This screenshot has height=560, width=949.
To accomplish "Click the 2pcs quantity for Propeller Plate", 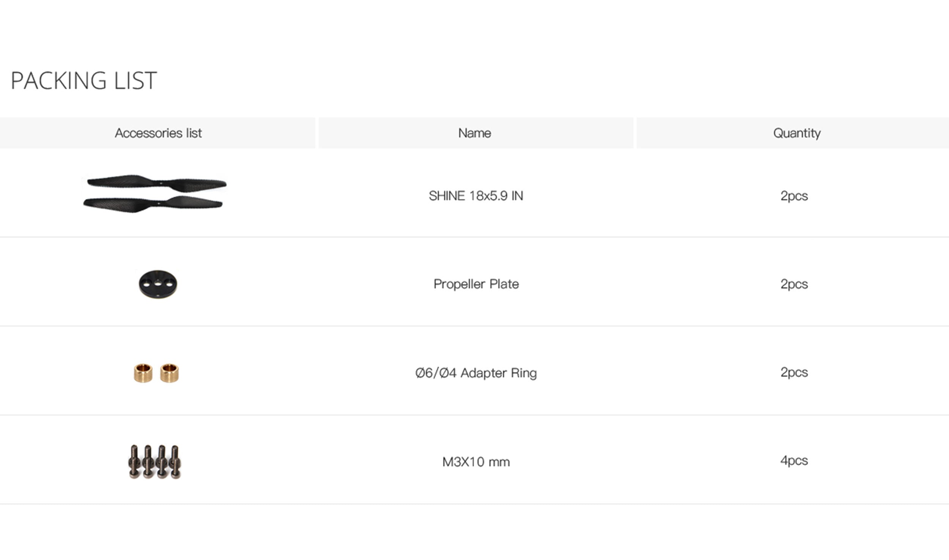I will 794,284.
